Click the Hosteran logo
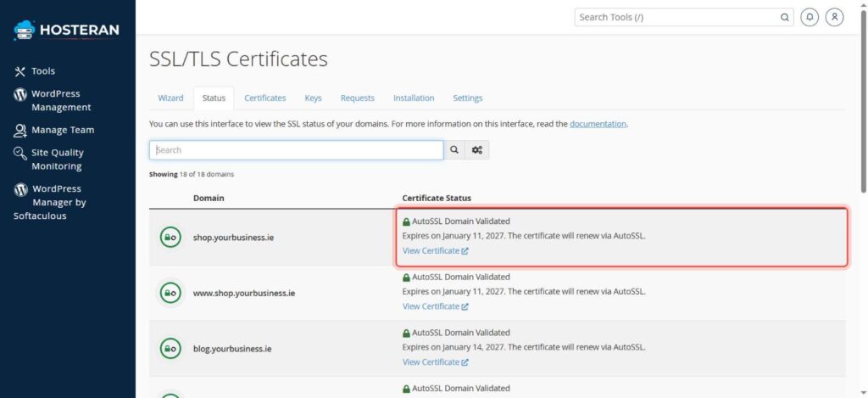This screenshot has width=868, height=398. 66,30
